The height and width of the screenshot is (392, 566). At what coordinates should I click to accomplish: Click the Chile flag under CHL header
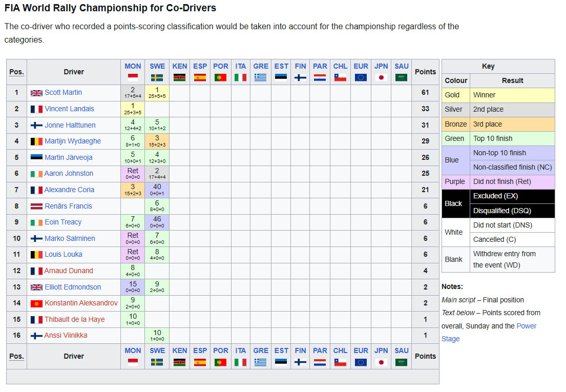coord(340,77)
